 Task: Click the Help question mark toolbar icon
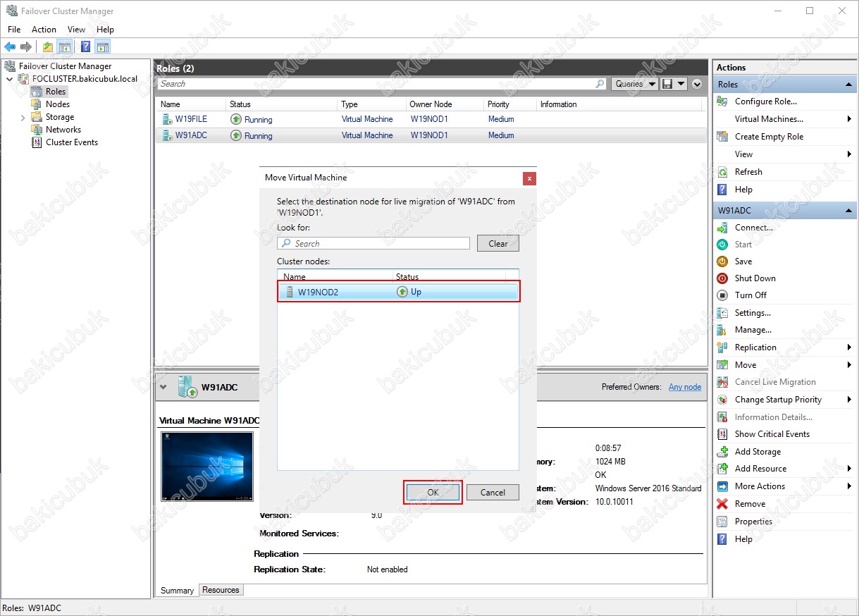tap(85, 47)
